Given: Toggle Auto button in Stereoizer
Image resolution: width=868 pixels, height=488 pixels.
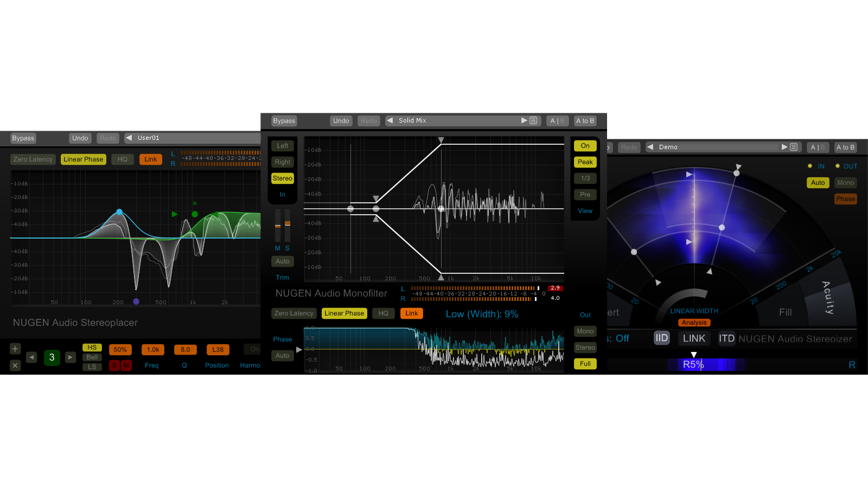Looking at the screenshot, I should 818,183.
